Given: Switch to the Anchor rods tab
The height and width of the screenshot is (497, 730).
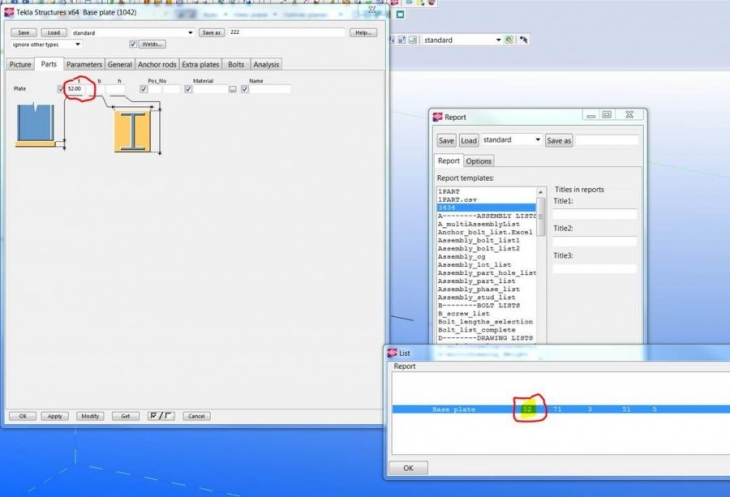Looking at the screenshot, I should 156,65.
